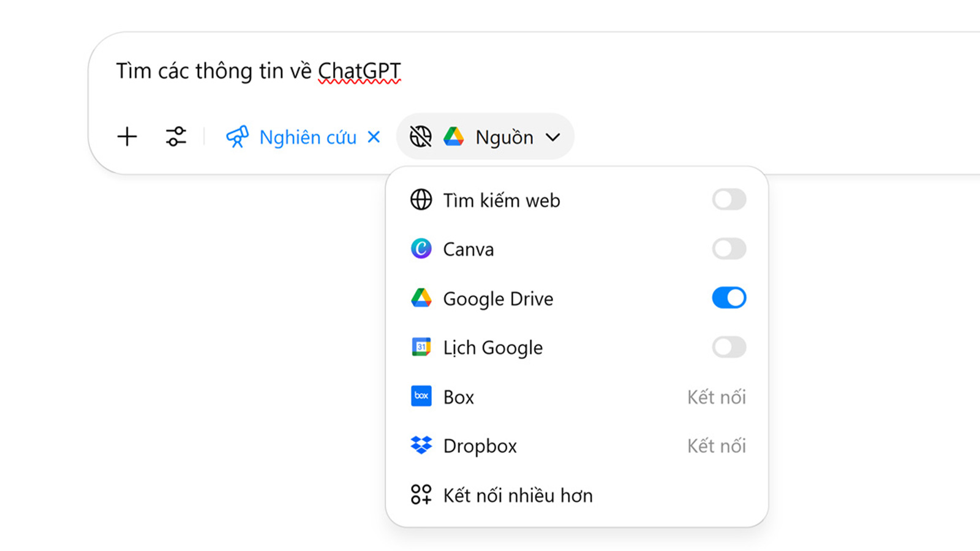Screen dimensions: 980x551
Task: Enable the Tìm kiếm web toggle
Action: click(729, 200)
